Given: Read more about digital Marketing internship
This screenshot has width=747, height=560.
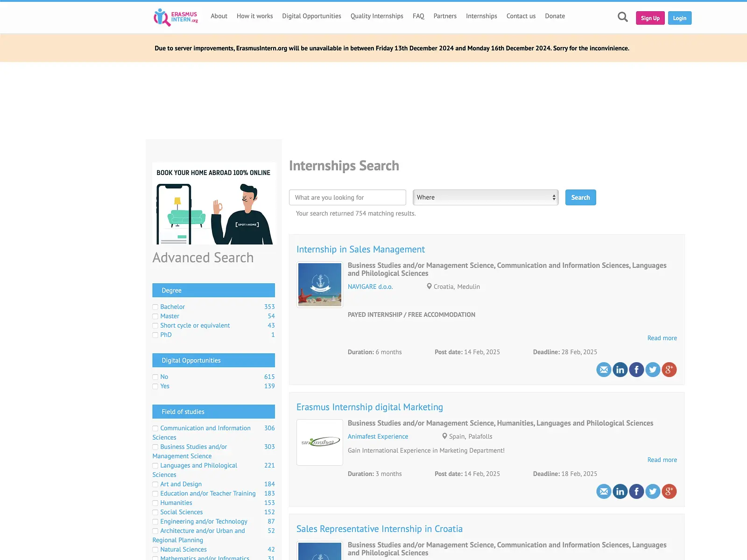Looking at the screenshot, I should tap(662, 460).
